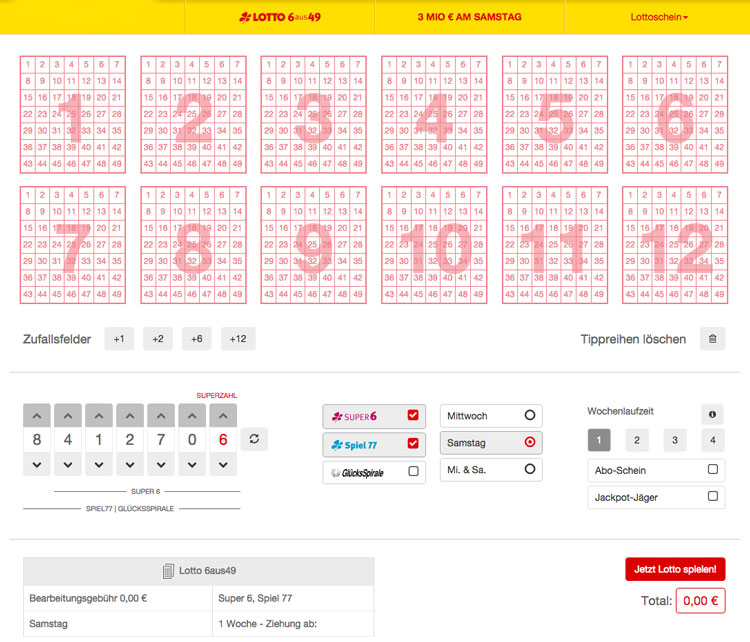Screen dimensions: 750x642
Task: Pick number 42 in tip field 5
Action: (x=599, y=147)
